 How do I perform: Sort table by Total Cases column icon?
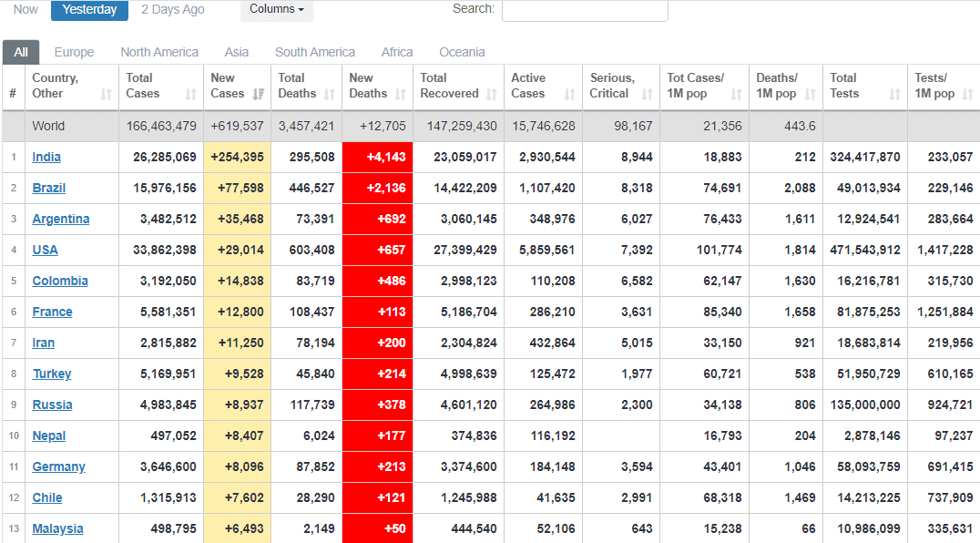click(190, 94)
